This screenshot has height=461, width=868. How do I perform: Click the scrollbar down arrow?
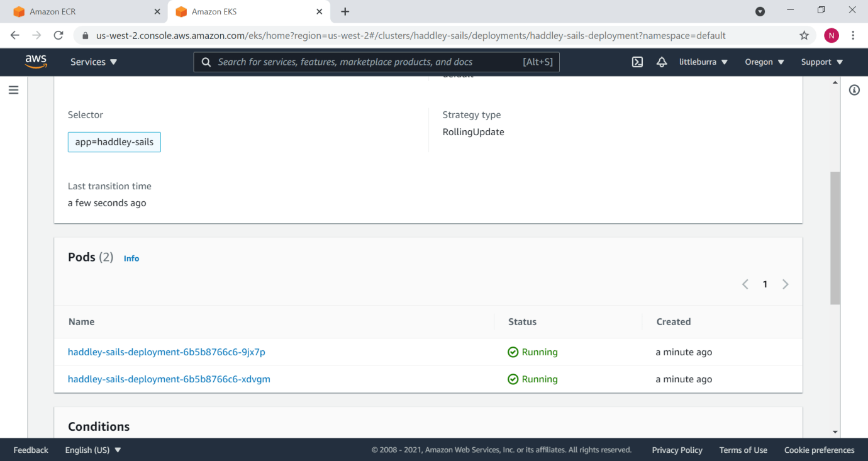(x=835, y=432)
